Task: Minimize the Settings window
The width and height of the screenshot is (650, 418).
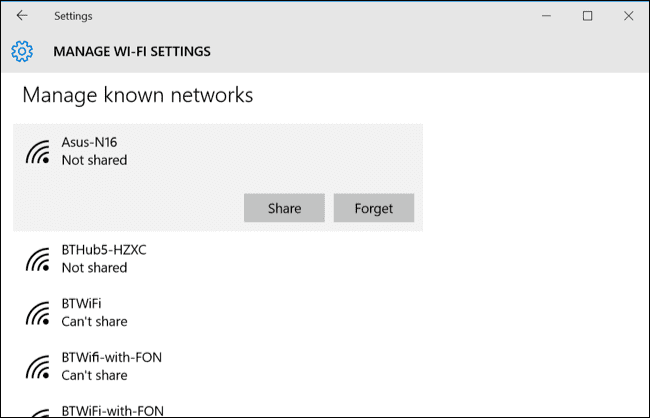Action: pos(546,16)
